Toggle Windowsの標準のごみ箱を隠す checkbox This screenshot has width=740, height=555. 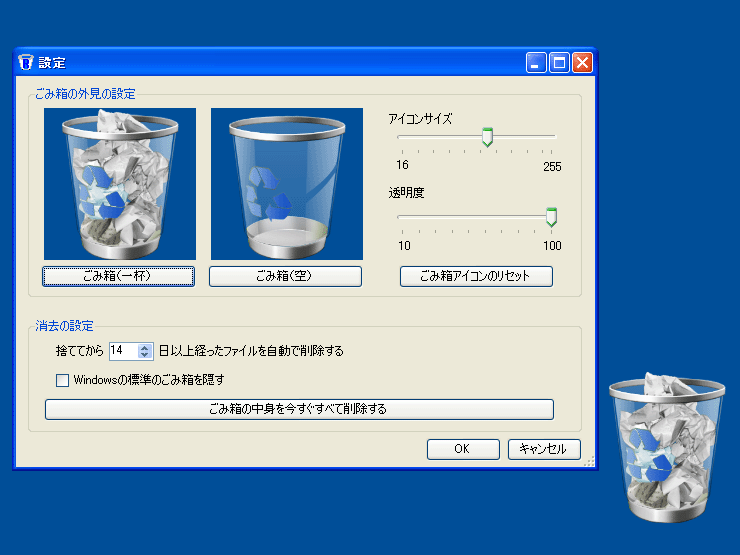(62, 380)
